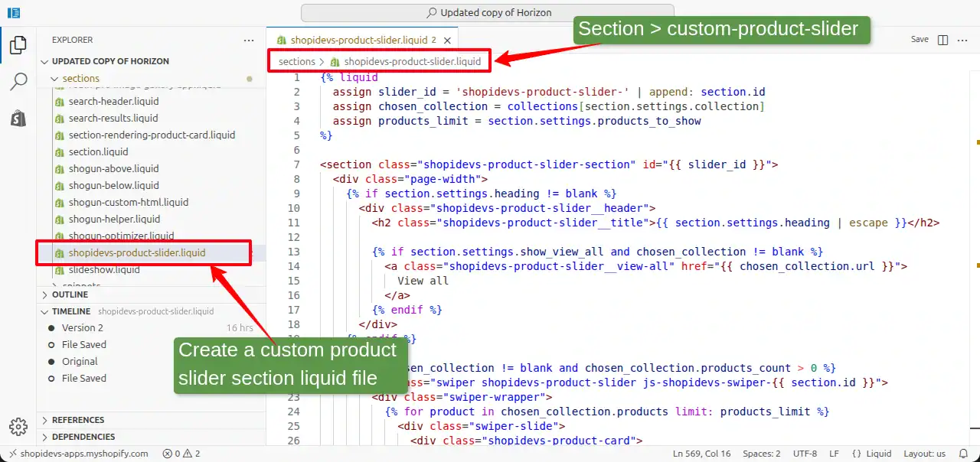Viewport: 980px width, 462px height.
Task: Split the editor to the right
Action: point(942,40)
